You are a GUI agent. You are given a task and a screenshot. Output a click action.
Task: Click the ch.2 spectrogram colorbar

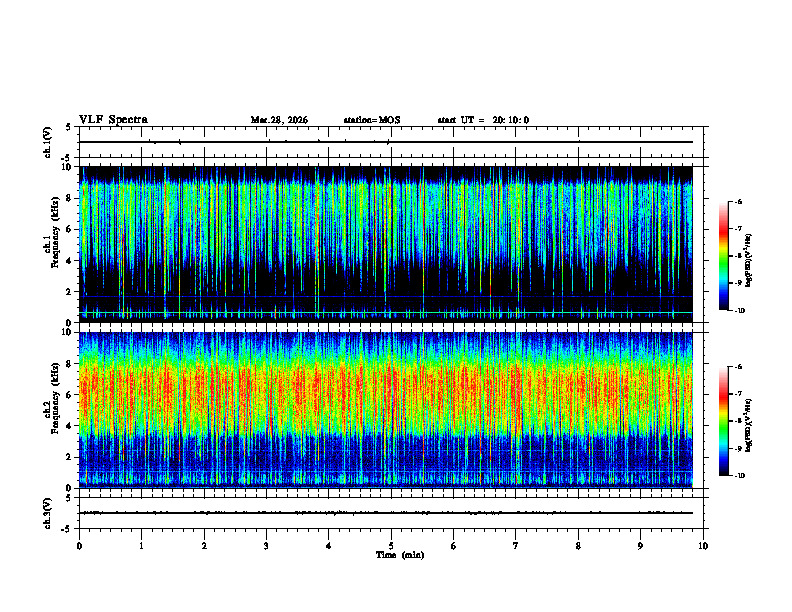tap(723, 421)
